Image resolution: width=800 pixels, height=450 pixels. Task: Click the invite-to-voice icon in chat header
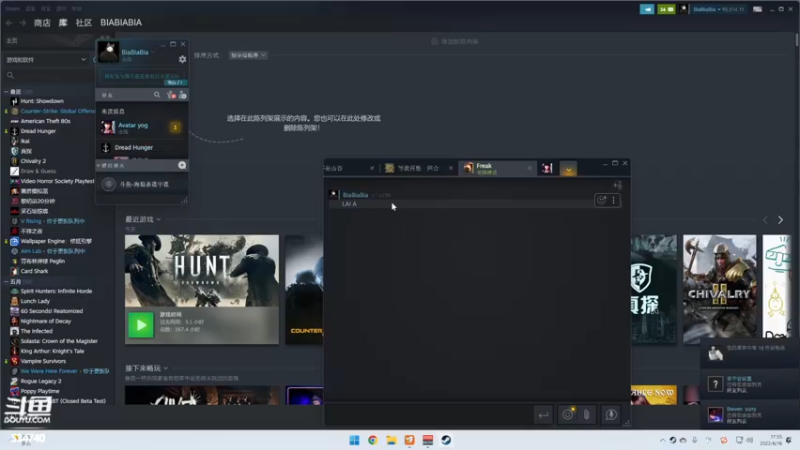pos(617,185)
